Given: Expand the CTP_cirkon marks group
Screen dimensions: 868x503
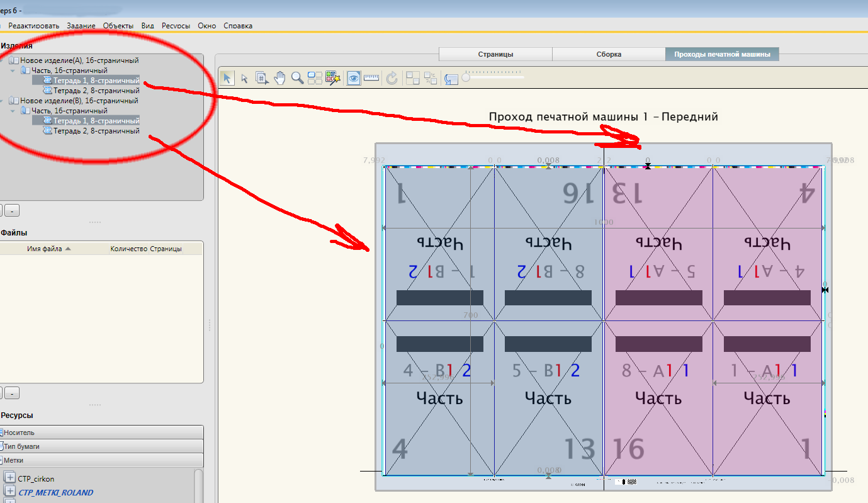Looking at the screenshot, I should coord(9,478).
